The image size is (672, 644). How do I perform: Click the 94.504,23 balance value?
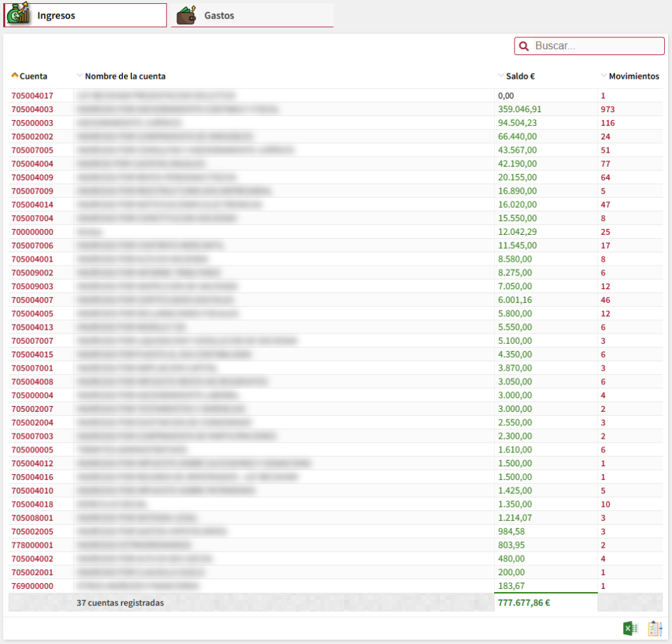click(x=517, y=123)
